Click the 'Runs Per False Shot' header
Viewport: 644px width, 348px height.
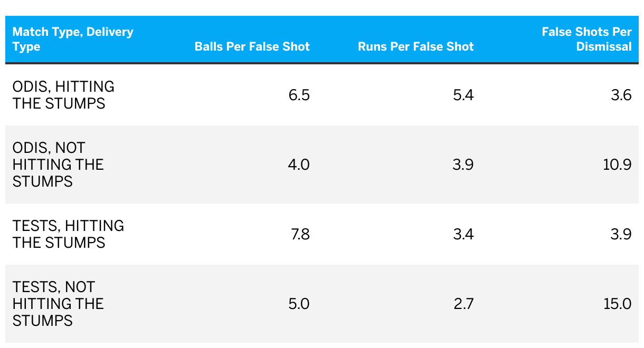415,46
